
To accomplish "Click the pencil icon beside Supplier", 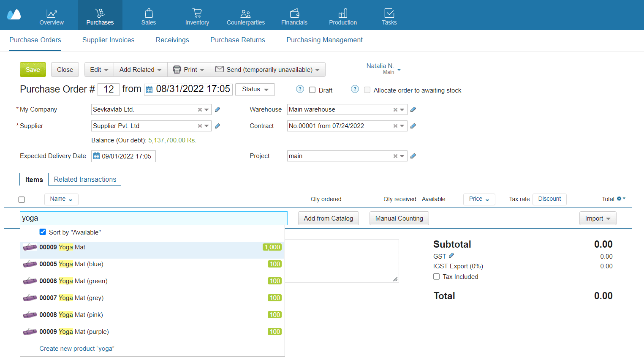I will click(x=217, y=126).
